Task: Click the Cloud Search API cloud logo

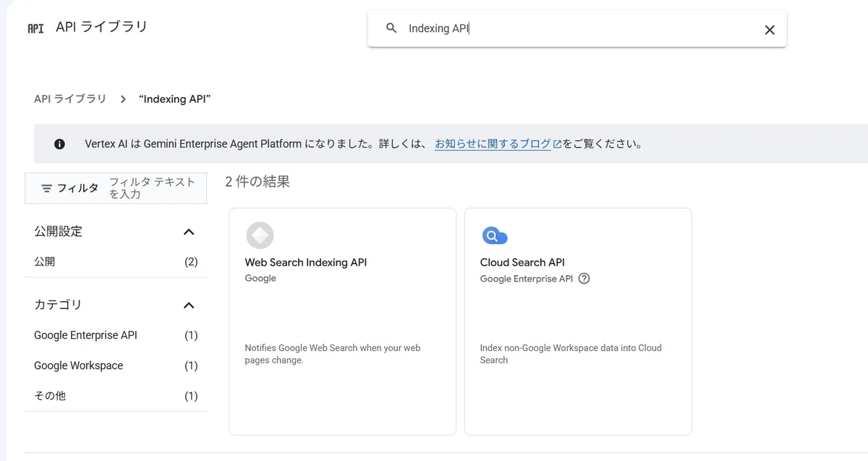Action: pos(495,236)
